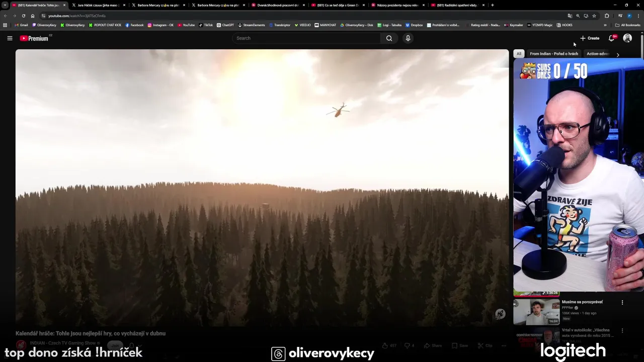
Task: Open YT2MP3 Magic bookmark
Action: [x=540, y=25]
